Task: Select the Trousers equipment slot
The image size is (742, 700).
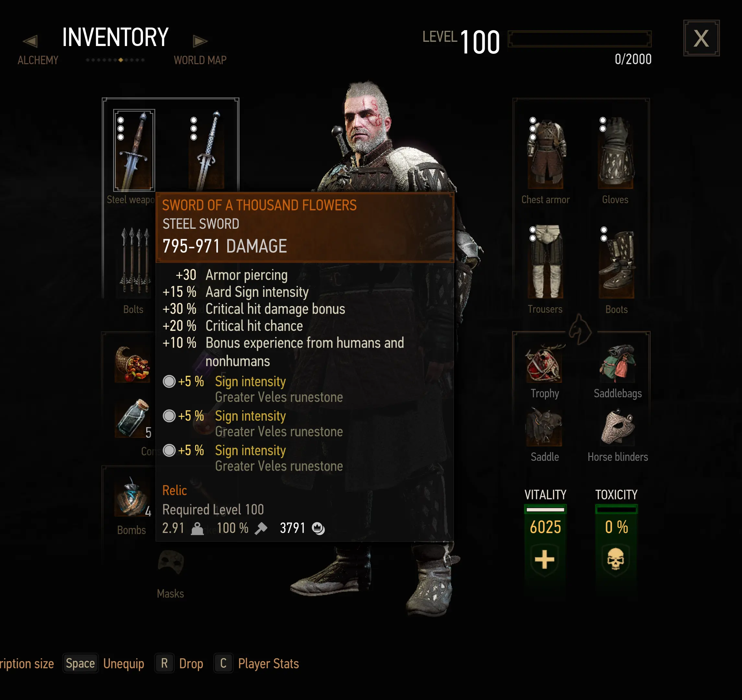Action: 545,262
